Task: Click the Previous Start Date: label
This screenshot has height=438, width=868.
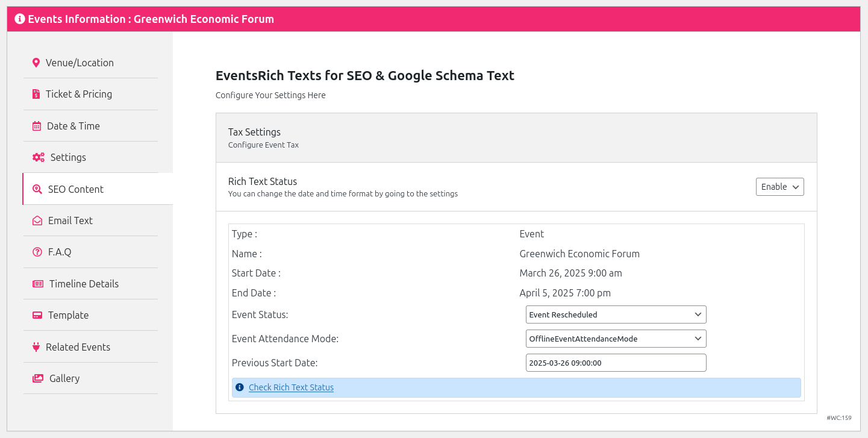Action: (275, 363)
